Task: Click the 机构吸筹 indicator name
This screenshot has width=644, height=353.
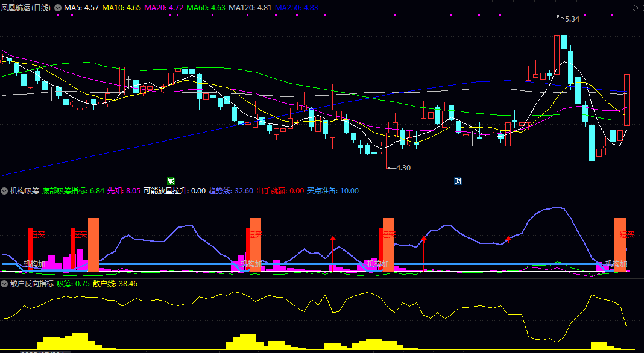Action: pyautogui.click(x=25, y=191)
